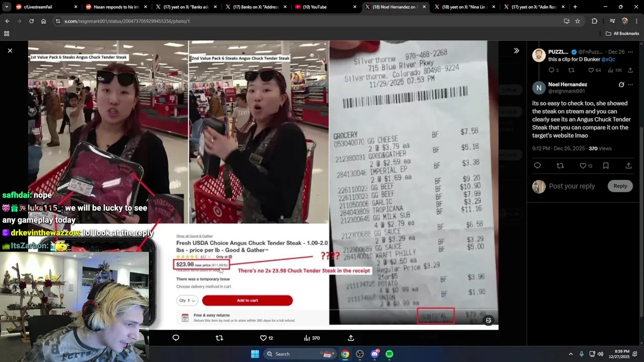Click reply icon below the photo
The height and width of the screenshot is (362, 644).
(176, 338)
